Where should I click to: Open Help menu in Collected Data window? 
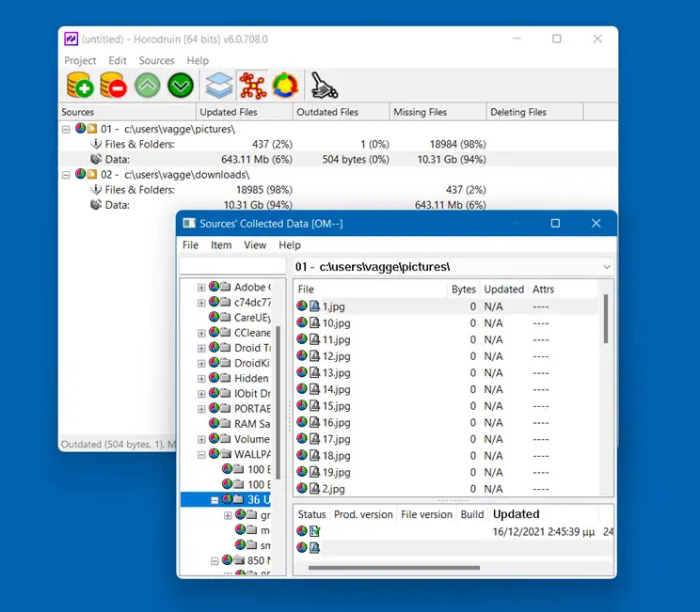tap(290, 244)
